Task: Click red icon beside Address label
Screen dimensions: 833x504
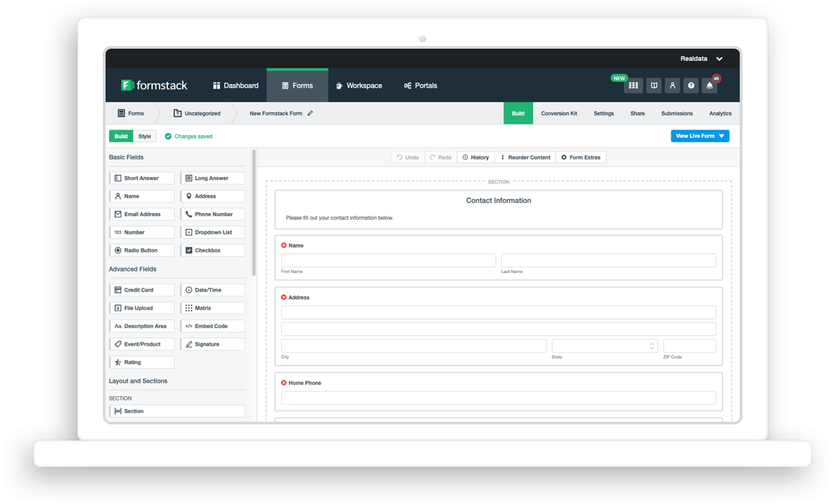Action: 284,298
